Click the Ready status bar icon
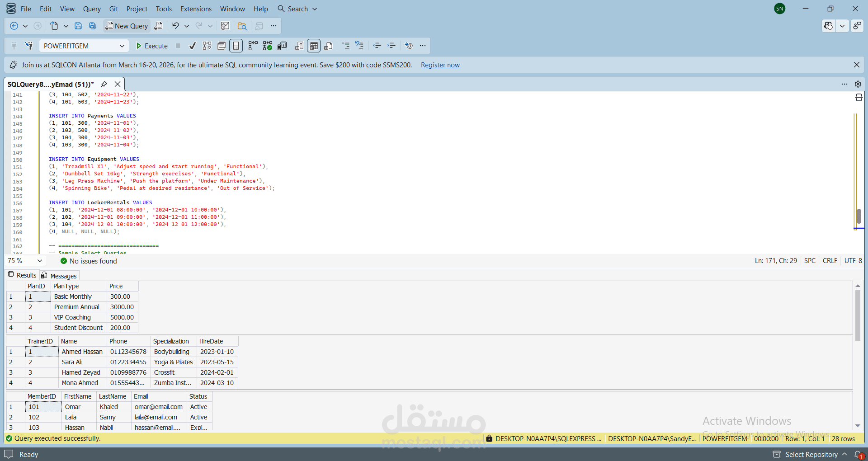 (9, 454)
